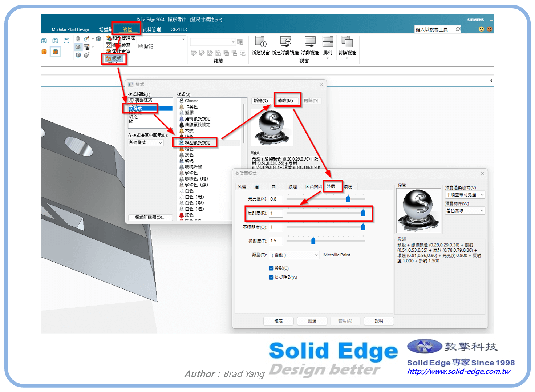Click the search magnifier icon
Screen dimensions: 535x392
pos(458,29)
